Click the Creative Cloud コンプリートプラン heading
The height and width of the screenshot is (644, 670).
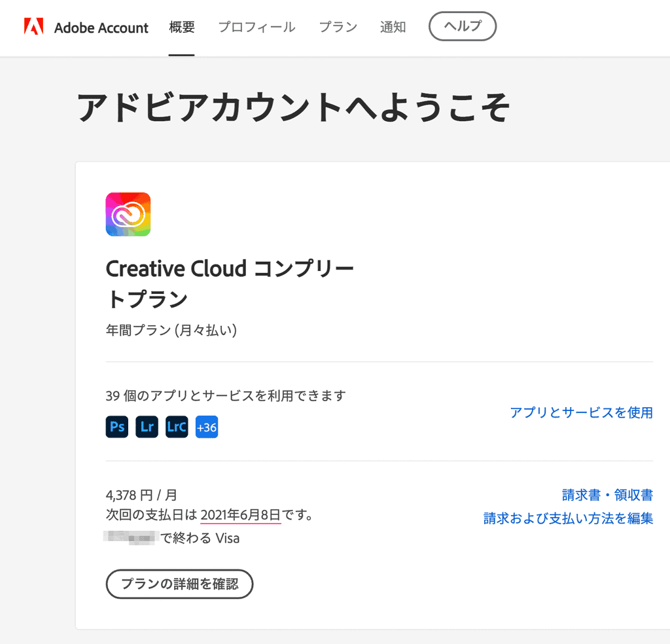pyautogui.click(x=229, y=283)
